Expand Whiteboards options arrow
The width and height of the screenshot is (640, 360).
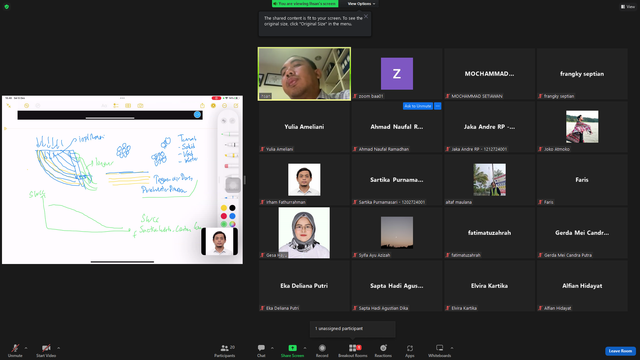pyautogui.click(x=452, y=348)
